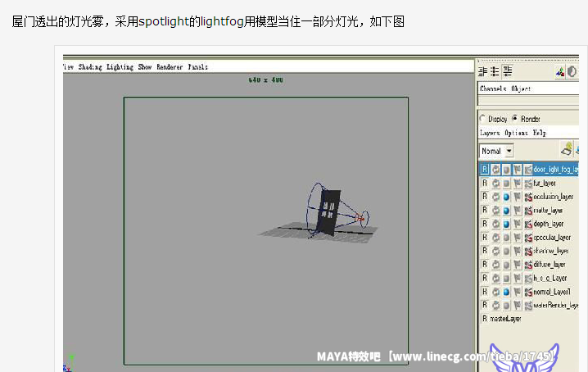Select the normal_Layer1 name
This screenshot has width=588, height=372.
(552, 292)
